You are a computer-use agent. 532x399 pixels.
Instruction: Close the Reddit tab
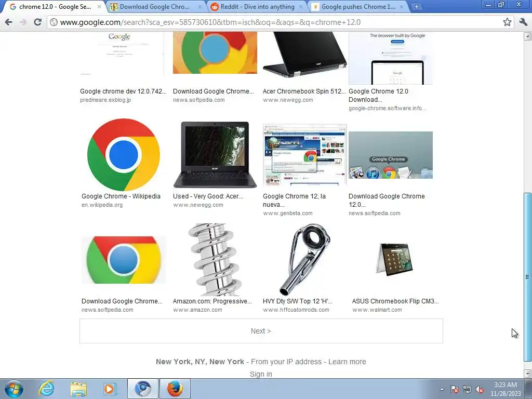pos(301,7)
